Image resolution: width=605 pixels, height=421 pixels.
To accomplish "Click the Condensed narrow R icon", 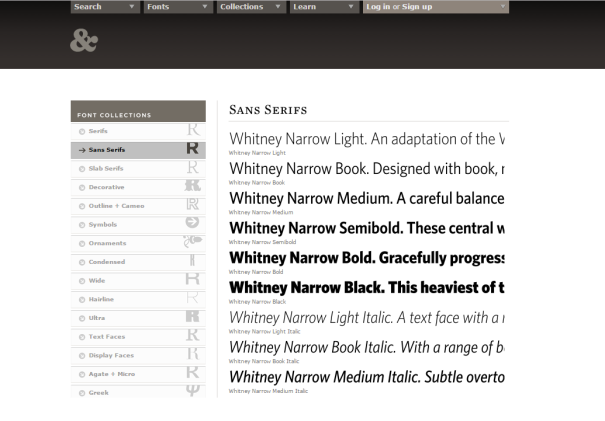I will [x=192, y=260].
